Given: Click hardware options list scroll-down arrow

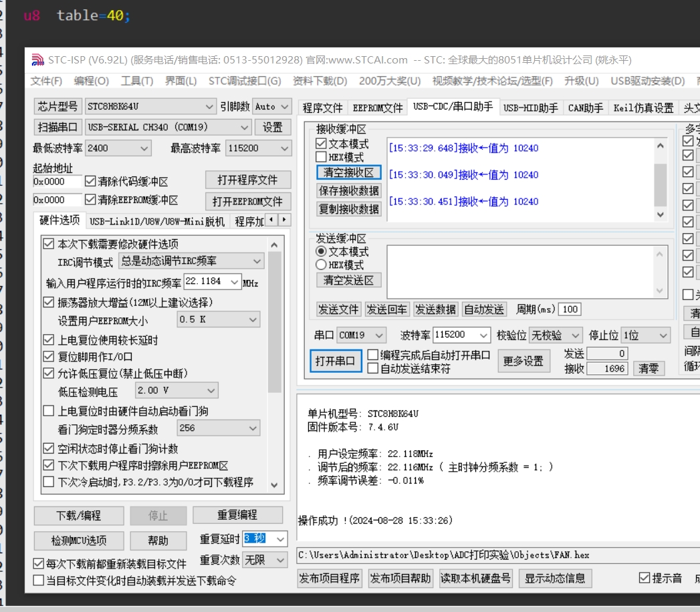Looking at the screenshot, I should [x=275, y=485].
